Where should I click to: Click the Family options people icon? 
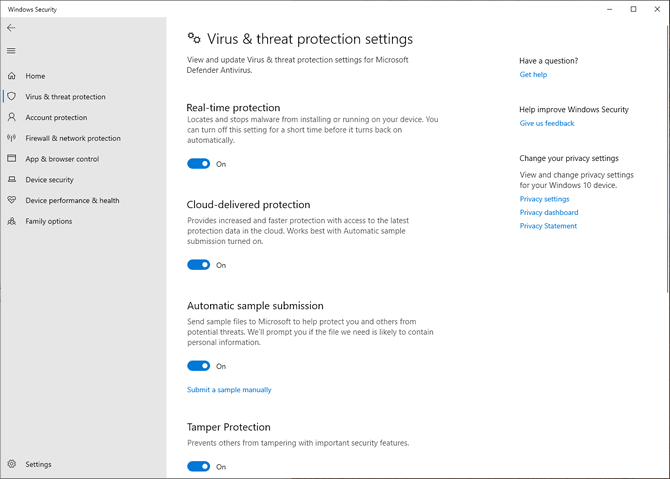click(x=12, y=221)
